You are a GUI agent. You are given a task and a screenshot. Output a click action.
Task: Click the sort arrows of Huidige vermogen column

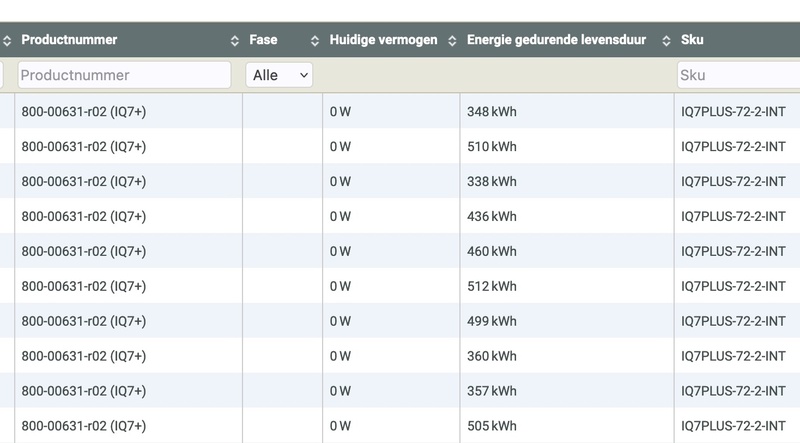pos(452,41)
